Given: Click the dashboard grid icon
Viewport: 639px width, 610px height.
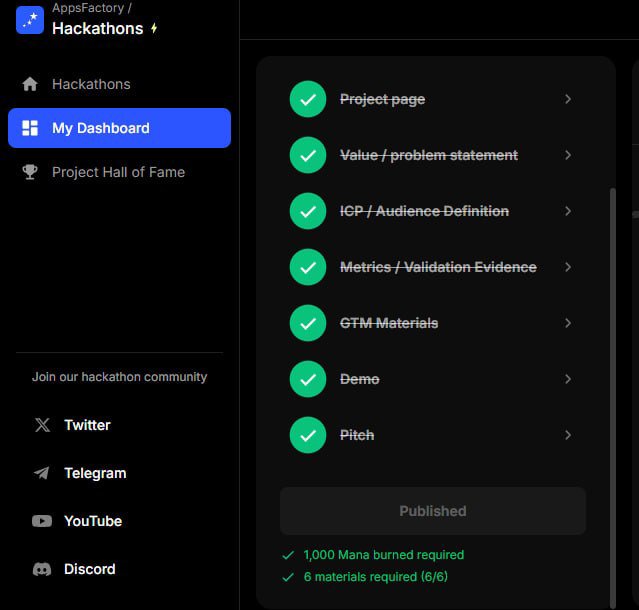Looking at the screenshot, I should (30, 128).
